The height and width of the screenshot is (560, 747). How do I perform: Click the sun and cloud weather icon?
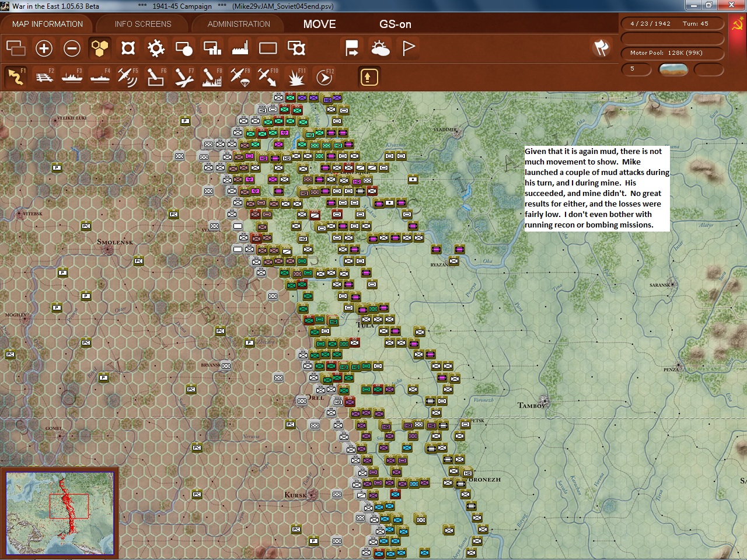point(380,48)
